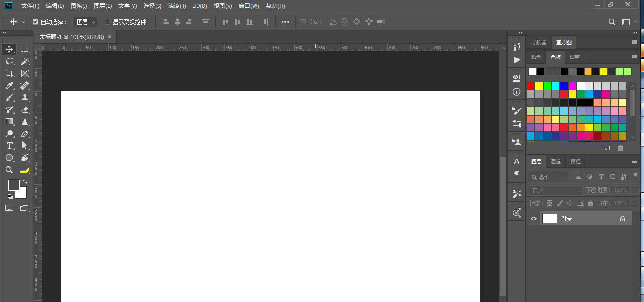Select the Dodge tool
Screen dimensions: 644x302
(9, 134)
